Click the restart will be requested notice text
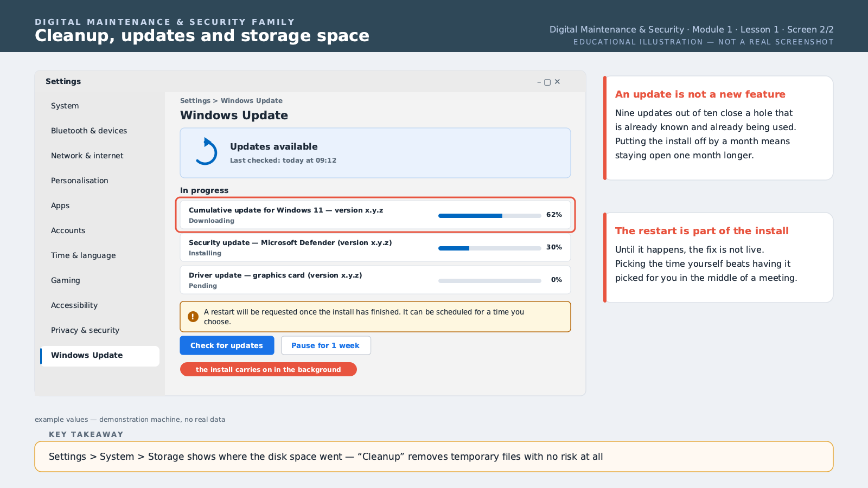Image resolution: width=868 pixels, height=488 pixels. [x=364, y=317]
